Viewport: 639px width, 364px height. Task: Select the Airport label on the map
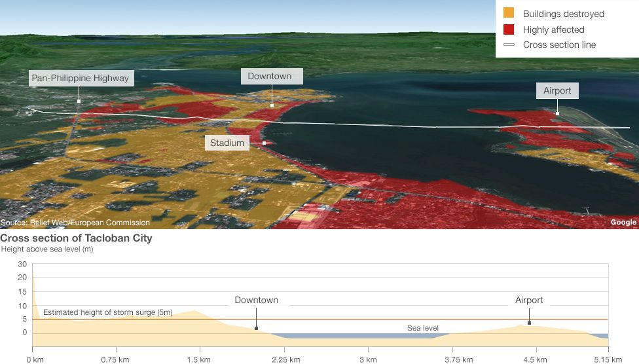pos(557,90)
